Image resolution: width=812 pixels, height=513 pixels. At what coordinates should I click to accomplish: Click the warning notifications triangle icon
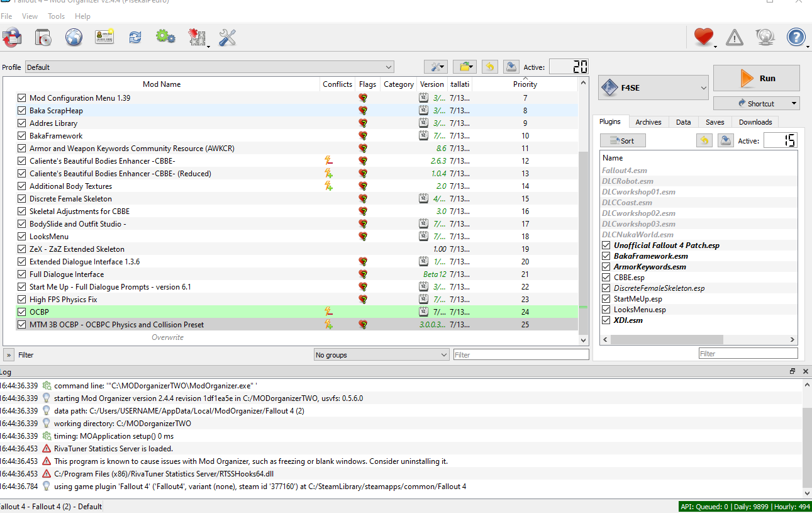(x=734, y=38)
